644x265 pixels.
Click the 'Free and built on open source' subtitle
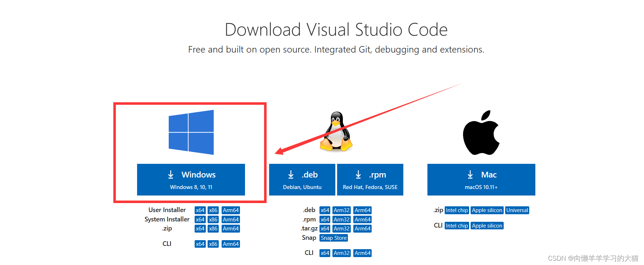pos(336,49)
